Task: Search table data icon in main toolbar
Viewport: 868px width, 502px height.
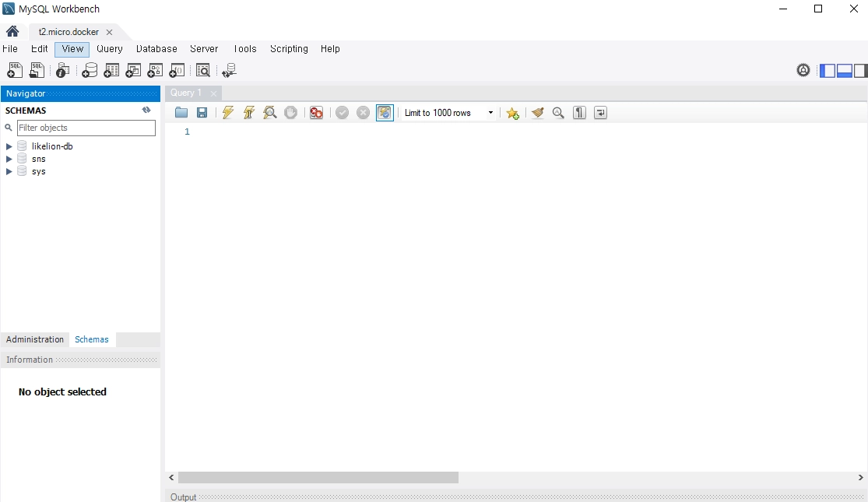Action: coord(203,70)
